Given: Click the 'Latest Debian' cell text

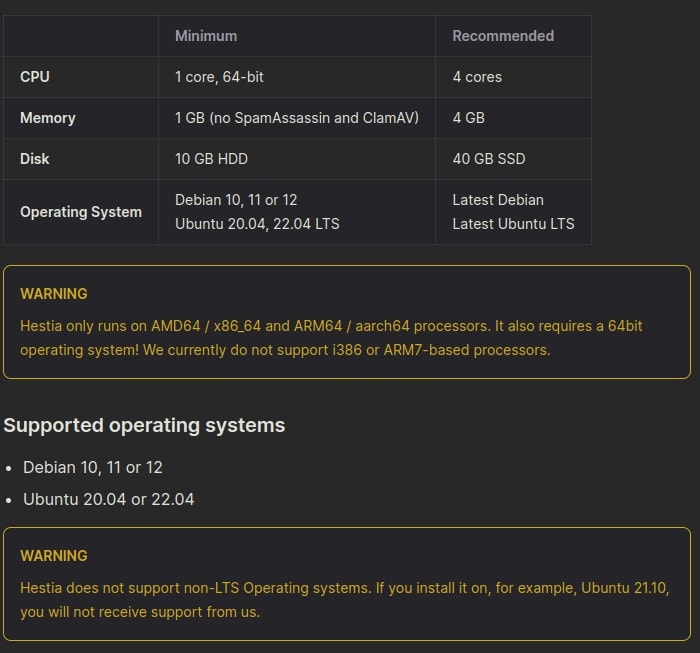Looking at the screenshot, I should click(x=498, y=200).
